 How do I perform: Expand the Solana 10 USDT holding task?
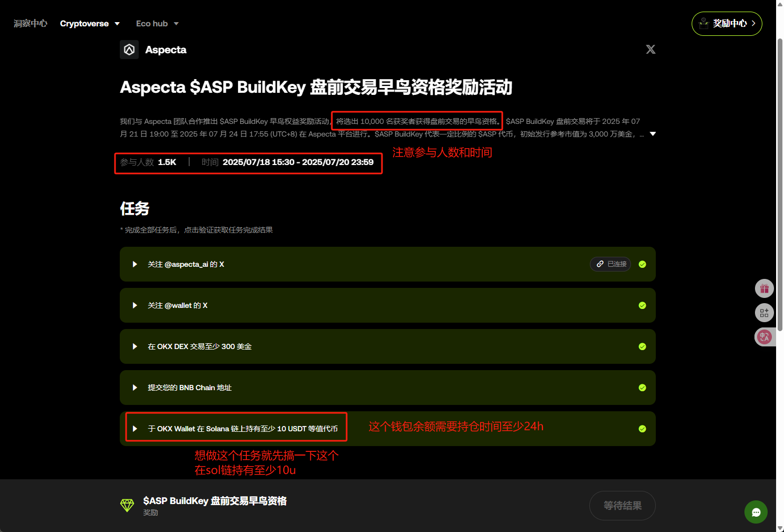(135, 429)
